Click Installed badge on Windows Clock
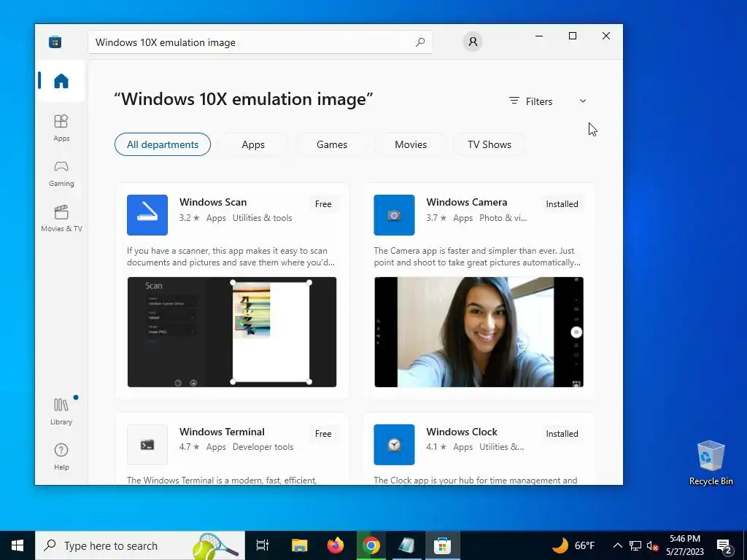747x560 pixels. [x=562, y=433]
